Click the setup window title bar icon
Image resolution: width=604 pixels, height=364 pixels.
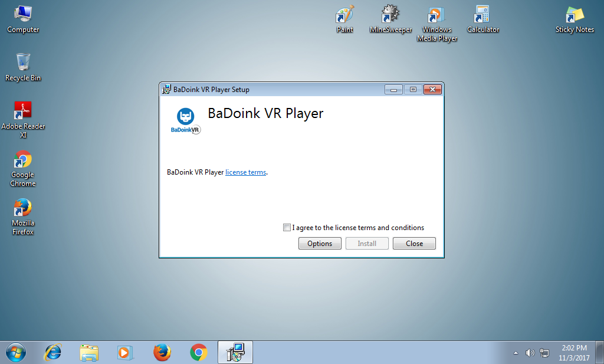(x=166, y=89)
